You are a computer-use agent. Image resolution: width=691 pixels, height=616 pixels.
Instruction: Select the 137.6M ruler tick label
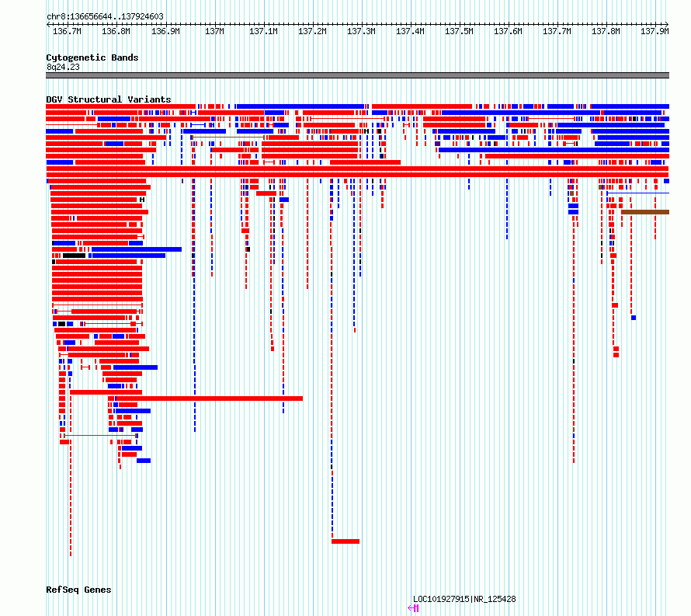pos(508,31)
